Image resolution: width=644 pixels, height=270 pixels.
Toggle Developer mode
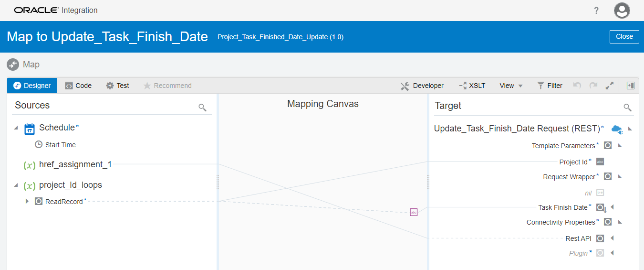tap(422, 86)
